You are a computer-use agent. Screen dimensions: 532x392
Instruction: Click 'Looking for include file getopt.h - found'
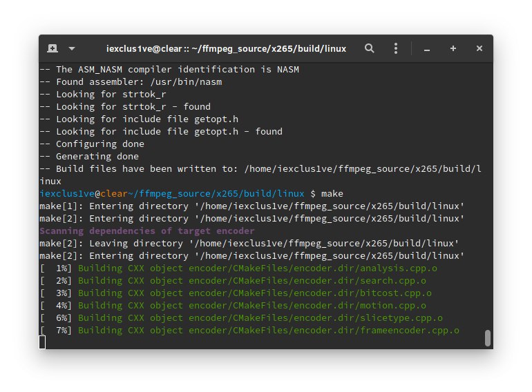[161, 131]
